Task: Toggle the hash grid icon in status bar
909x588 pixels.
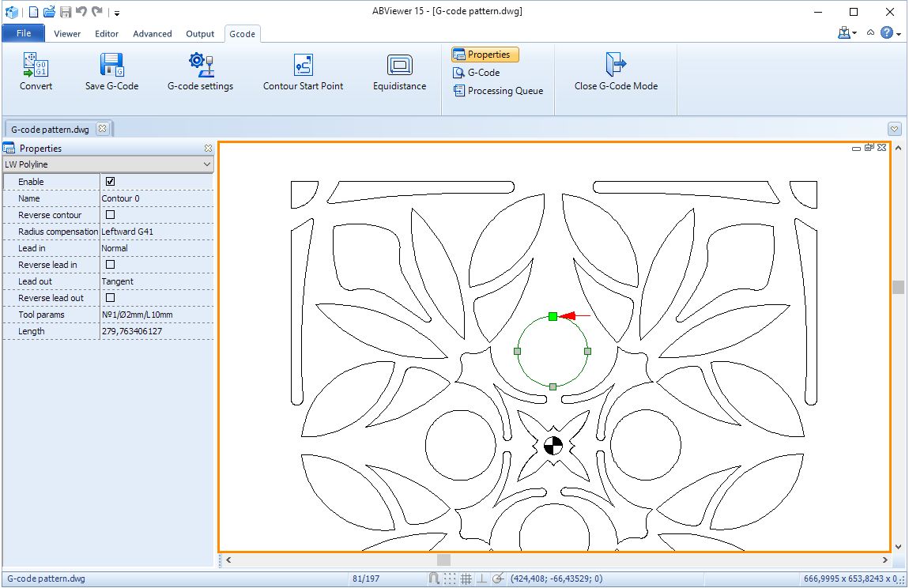Action: click(466, 579)
